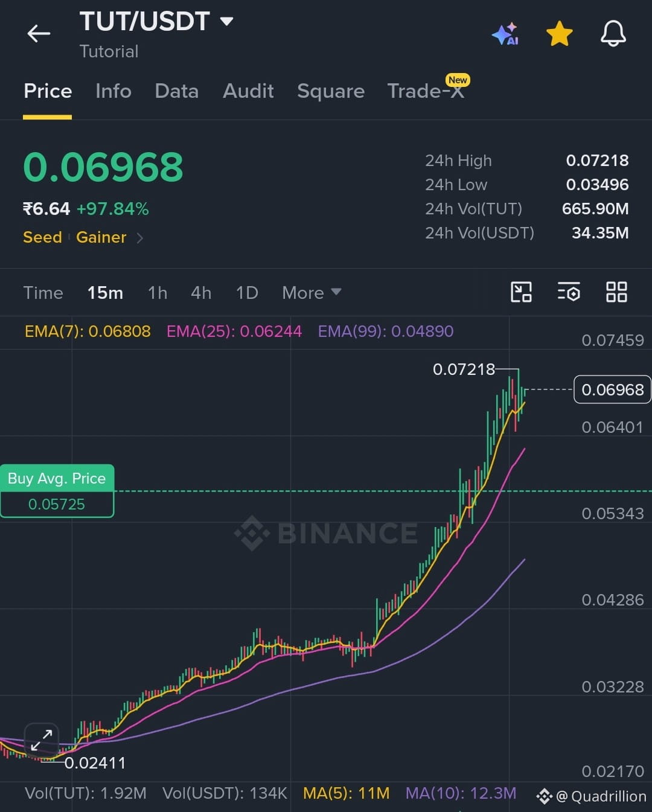The image size is (652, 812).
Task: Open the chart drawing tools icon
Action: coord(521,292)
